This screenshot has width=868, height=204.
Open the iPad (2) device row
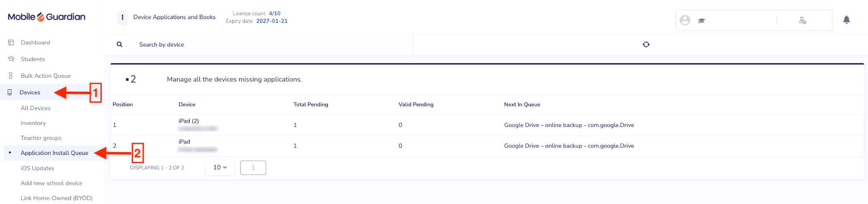coord(487,125)
